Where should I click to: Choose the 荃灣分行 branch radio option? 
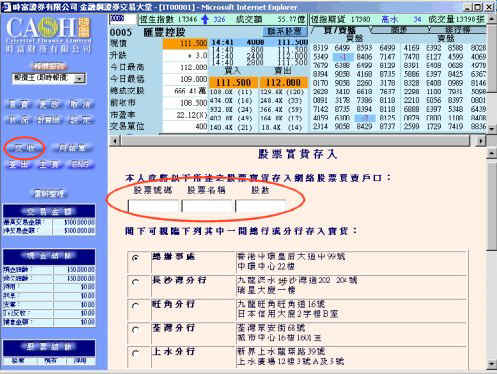pyautogui.click(x=135, y=330)
